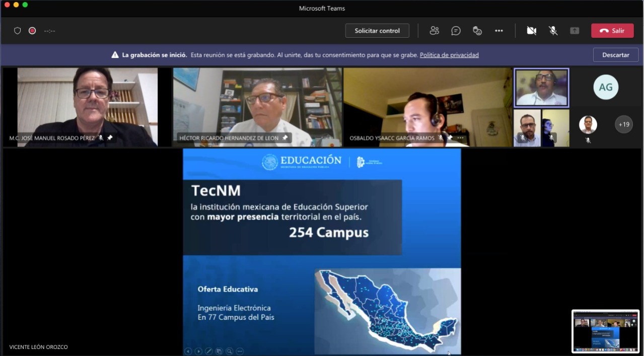Click mic icon on José Manuel Rosado tile
This screenshot has height=356, width=644.
[101, 138]
